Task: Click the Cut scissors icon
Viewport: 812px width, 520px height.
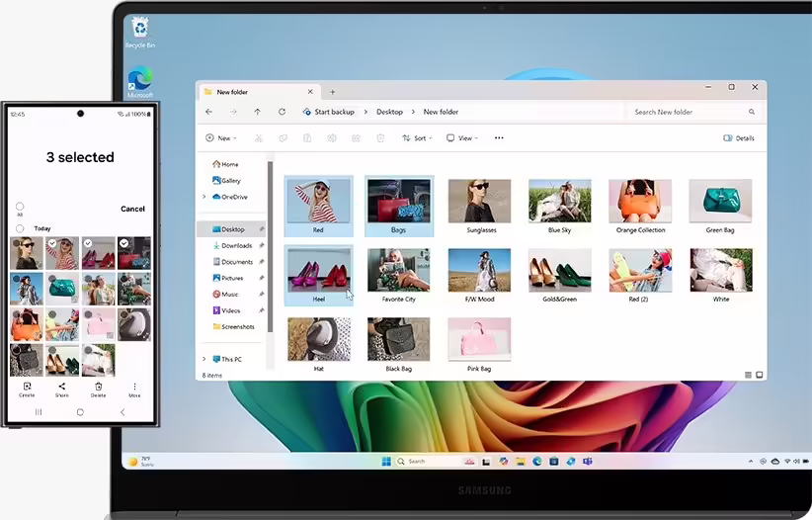Action: point(259,137)
